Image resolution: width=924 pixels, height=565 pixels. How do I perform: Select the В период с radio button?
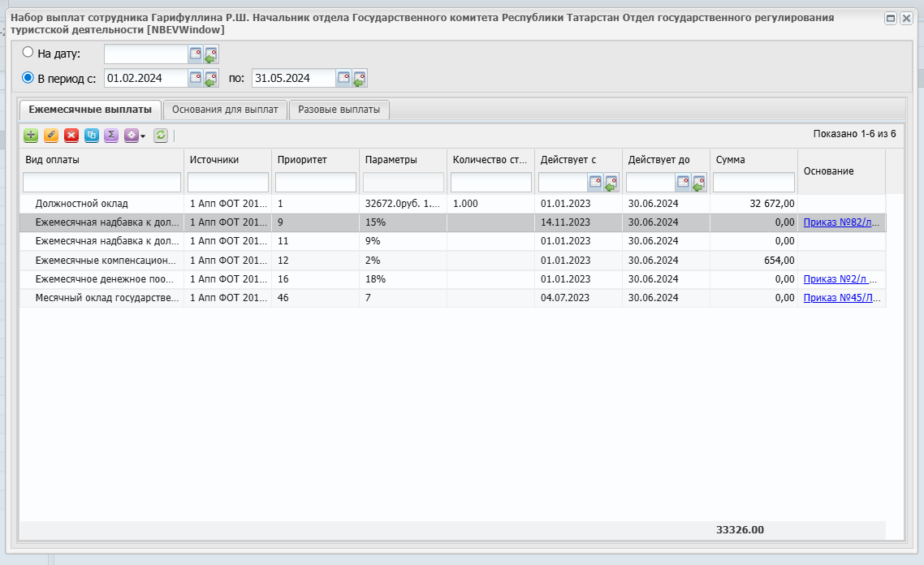click(28, 77)
